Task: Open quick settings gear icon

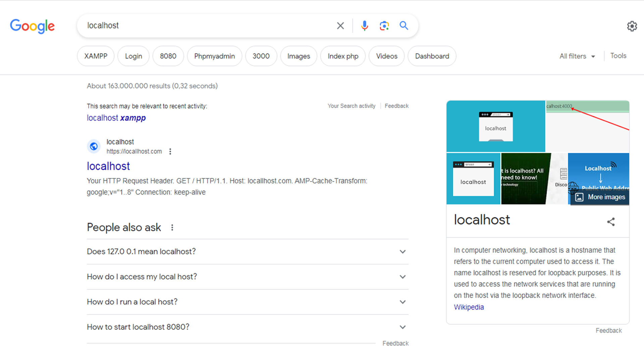Action: (632, 26)
